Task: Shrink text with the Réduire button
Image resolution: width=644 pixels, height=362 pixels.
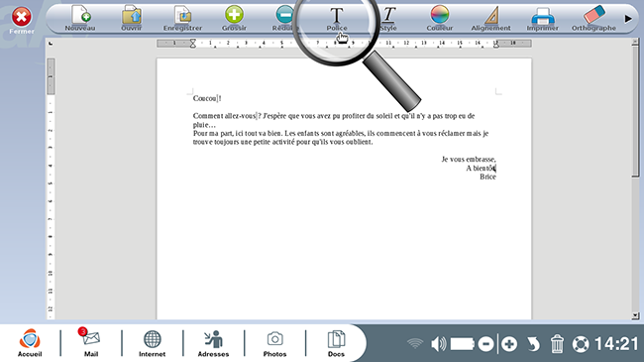Action: 283,18
